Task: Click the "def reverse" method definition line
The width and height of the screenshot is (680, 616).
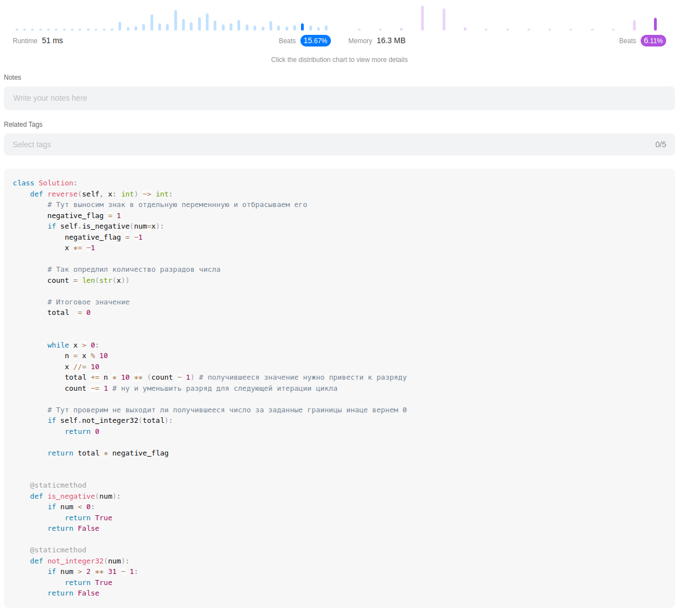Action: pyautogui.click(x=101, y=194)
